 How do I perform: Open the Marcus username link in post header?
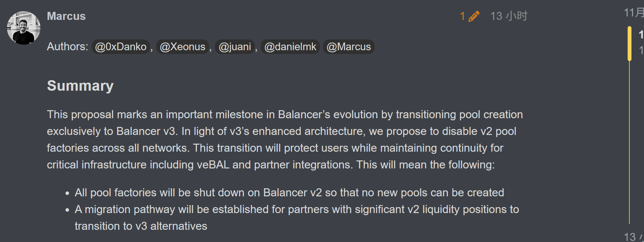[x=66, y=16]
